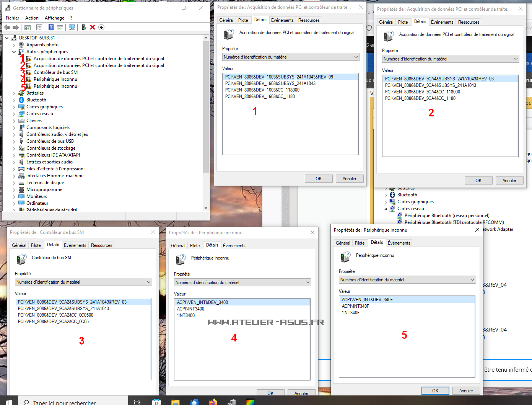Open Microsoft Store from the taskbar
This screenshot has width=532, height=405.
click(x=156, y=402)
